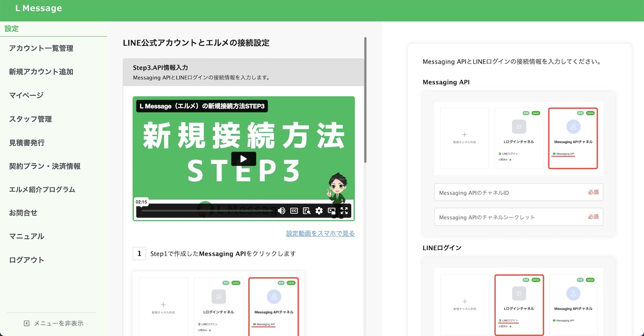Open お問合せ page
The width and height of the screenshot is (644, 336).
23,213
